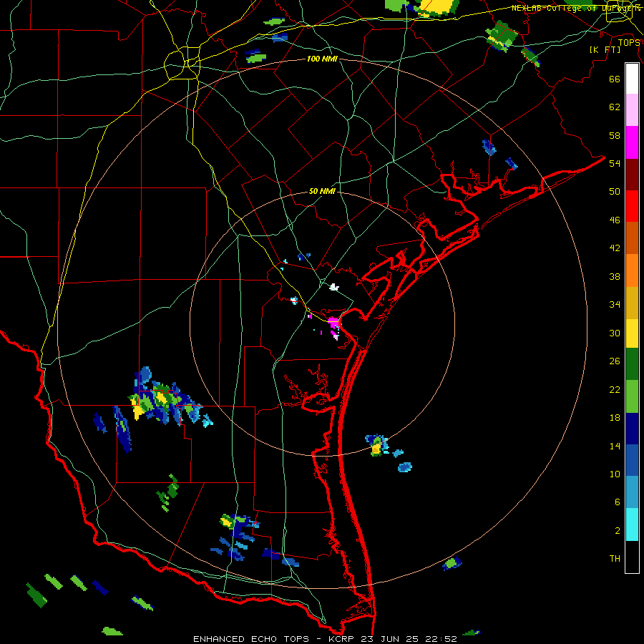Click the gold legend color band
This screenshot has height=644, width=644.
[x=632, y=303]
